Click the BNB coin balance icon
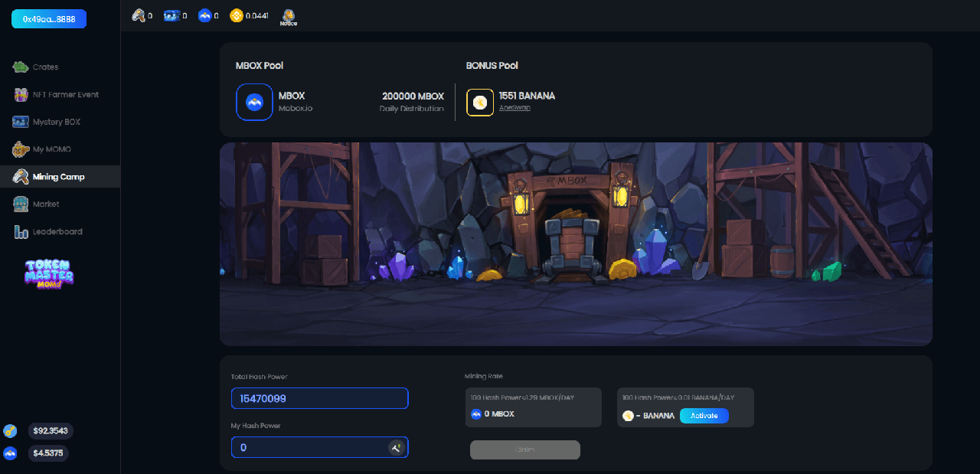Screen dimensions: 980x474 pos(236,15)
